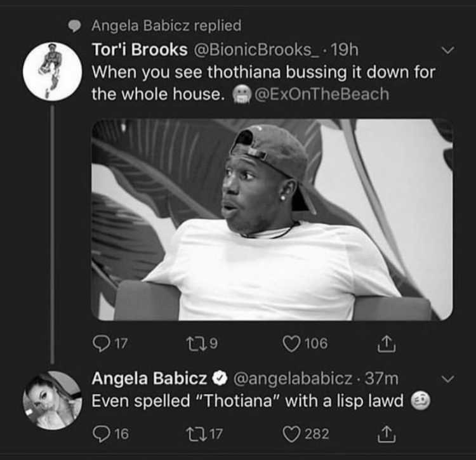Click the Angela Babicz replied header
The image size is (476, 460).
pyautogui.click(x=166, y=25)
